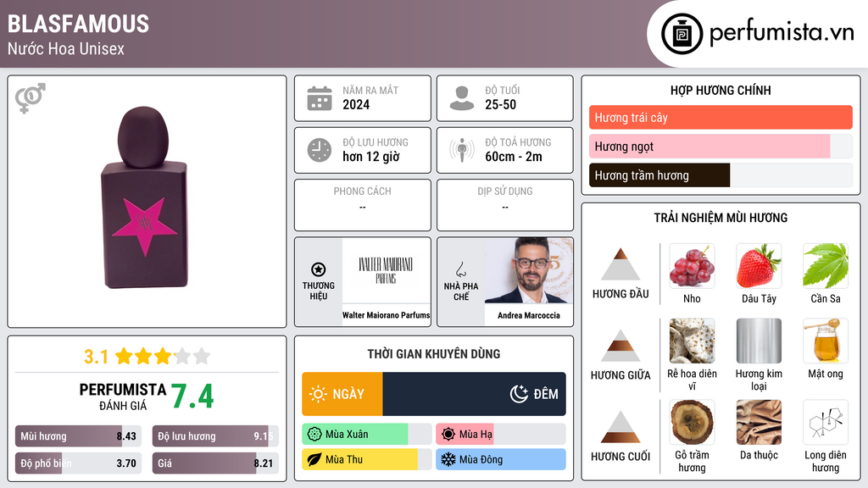Screen dimensions: 868x488
Task: Click the sun icon for Mùa Hạ
Action: (448, 435)
